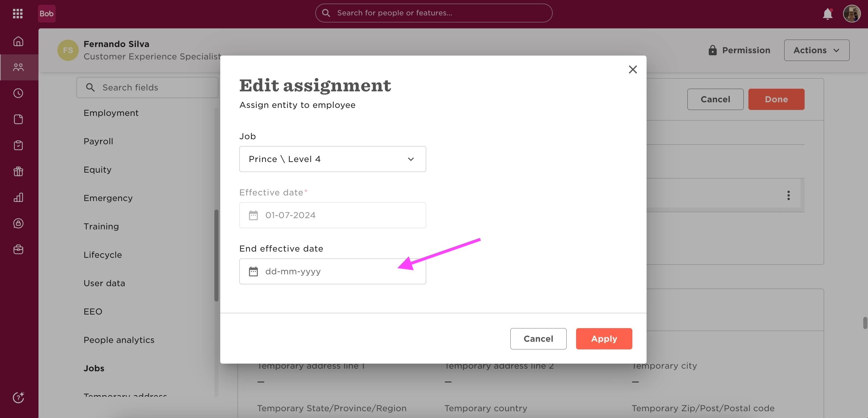Cancel the Edit assignment dialog
Image resolution: width=868 pixels, height=418 pixels.
pos(538,338)
